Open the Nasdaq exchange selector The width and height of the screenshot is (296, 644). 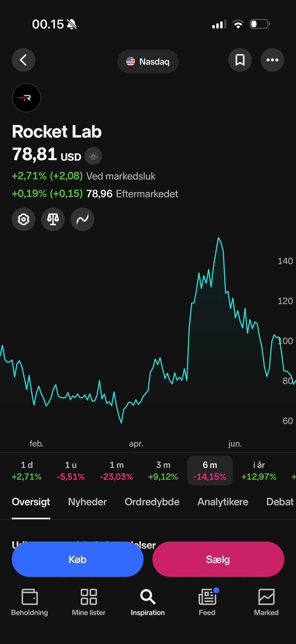[148, 61]
